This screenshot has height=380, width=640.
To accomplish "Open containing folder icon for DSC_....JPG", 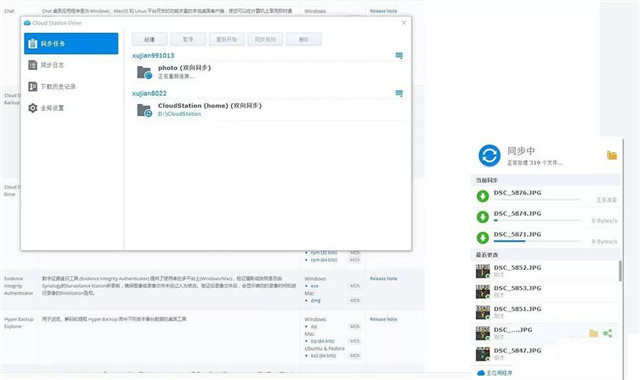I will pos(593,333).
